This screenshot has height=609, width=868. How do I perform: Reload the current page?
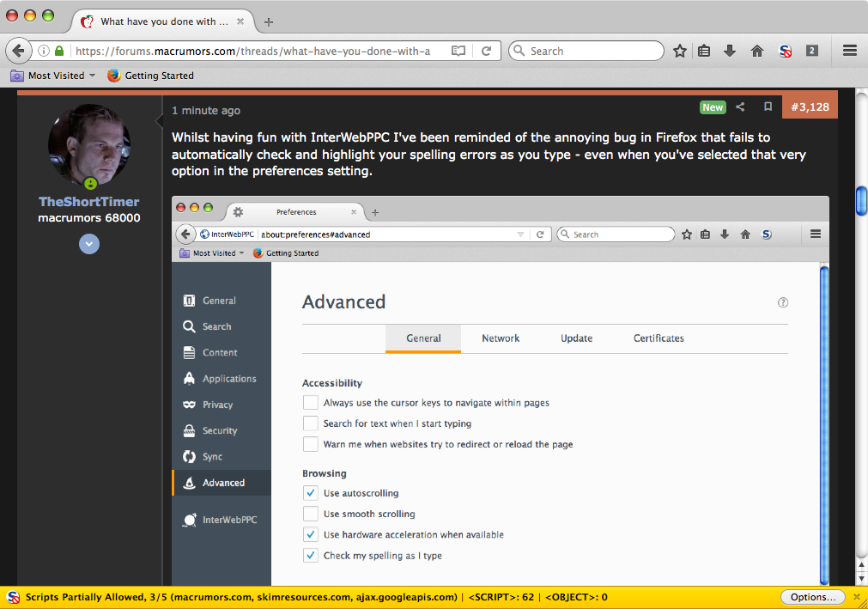tap(487, 51)
